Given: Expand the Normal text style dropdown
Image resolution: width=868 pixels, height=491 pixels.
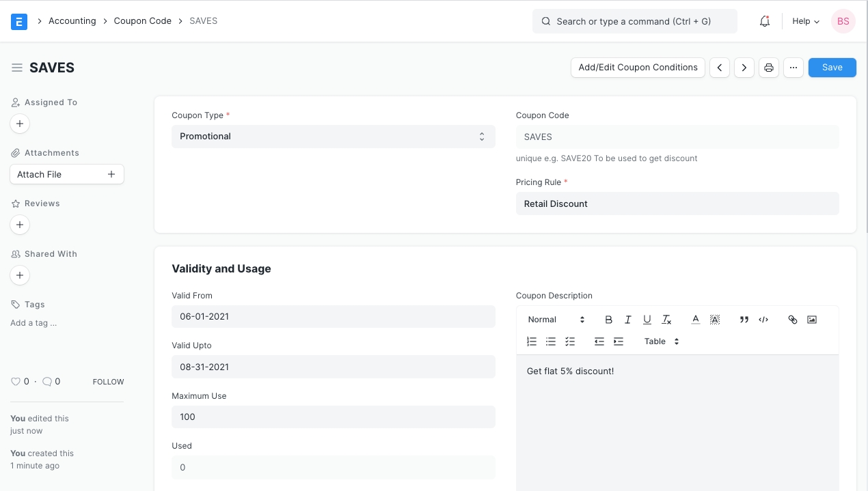Looking at the screenshot, I should pyautogui.click(x=556, y=320).
